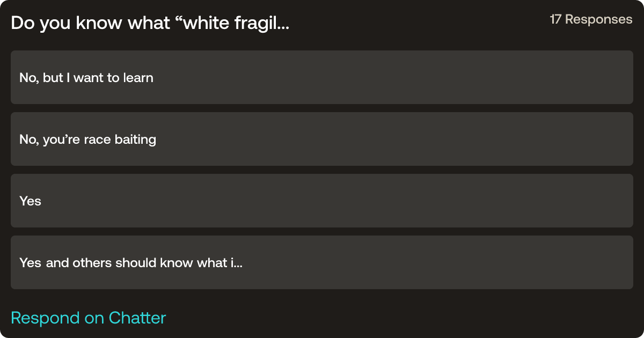Viewport: 644px width, 338px height.
Task: Show the full "white fragil…" question text
Action: point(150,23)
